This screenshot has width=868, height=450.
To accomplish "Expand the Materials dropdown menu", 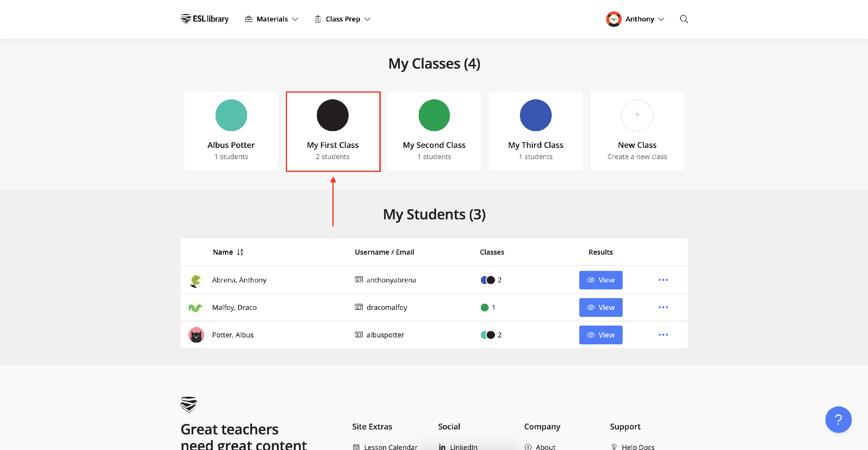I will (272, 19).
